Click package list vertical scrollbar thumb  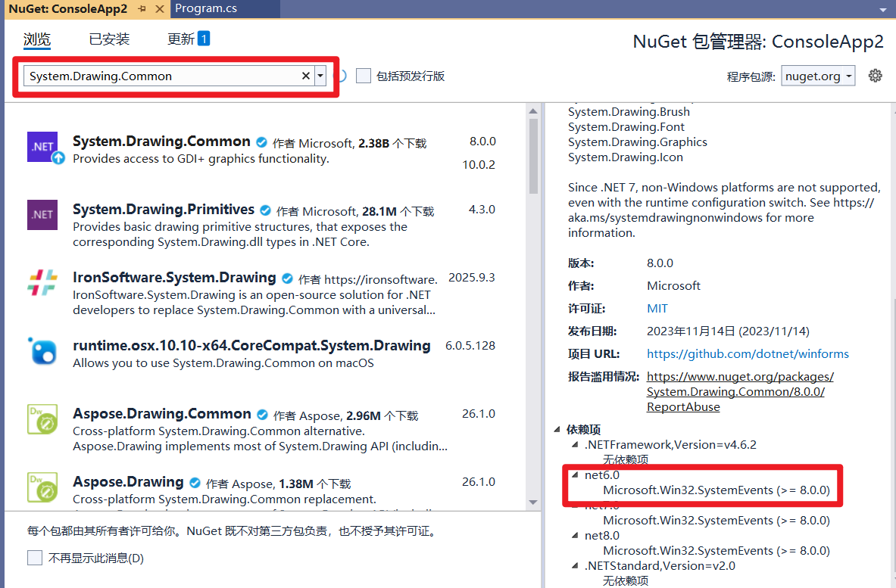[x=533, y=156]
